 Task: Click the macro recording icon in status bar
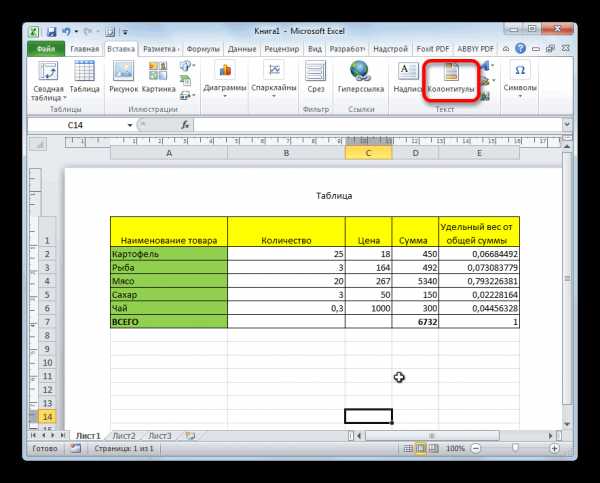coord(75,448)
